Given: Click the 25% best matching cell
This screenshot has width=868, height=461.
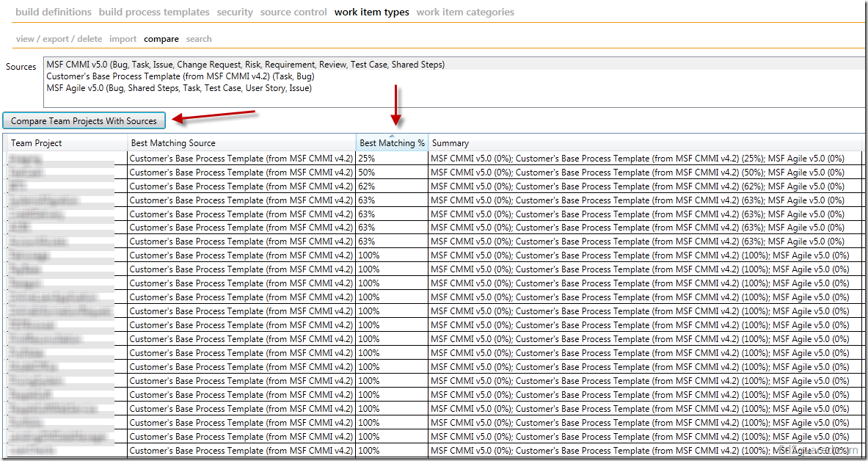Looking at the screenshot, I should tap(392, 159).
